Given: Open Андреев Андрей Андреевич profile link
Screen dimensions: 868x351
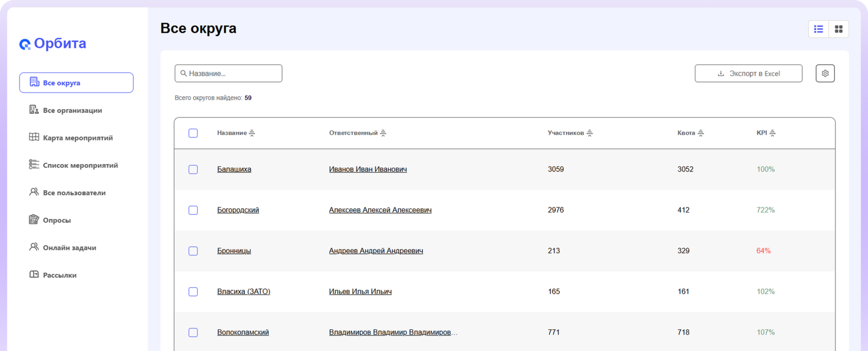Looking at the screenshot, I should (x=376, y=251).
